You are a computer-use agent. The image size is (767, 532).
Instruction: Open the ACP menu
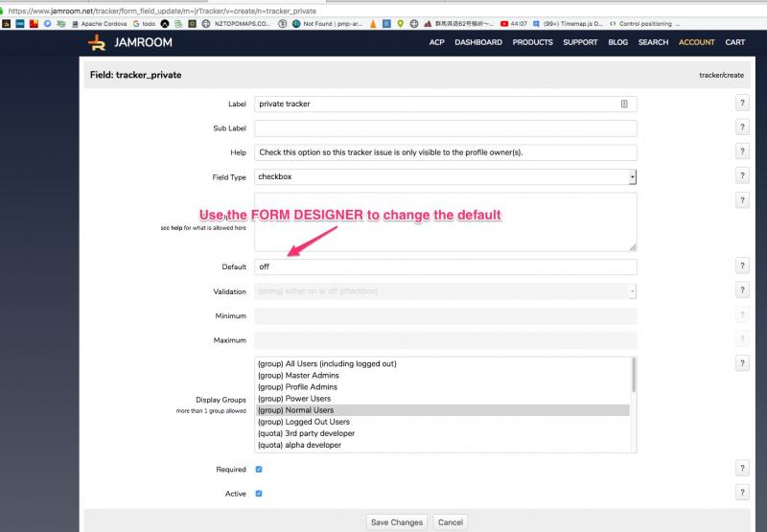pos(437,42)
